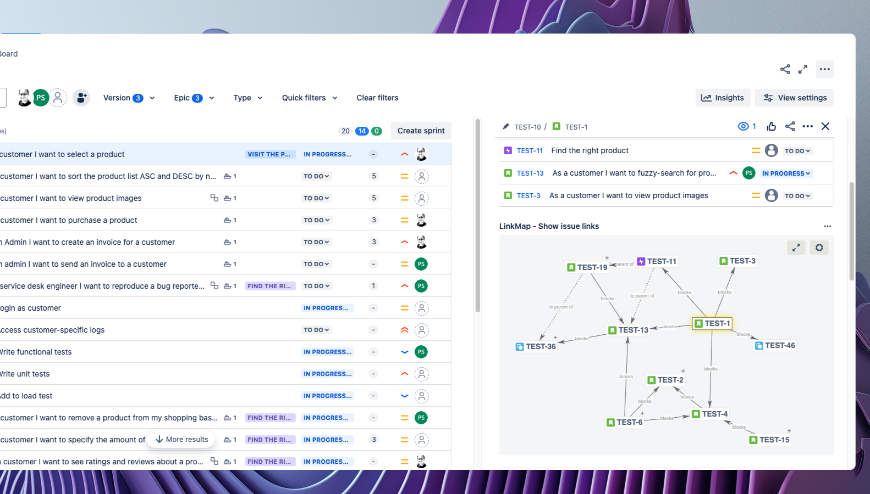Select the TEST-46 node in LinkMap
Screen dimensions: 870x494
[775, 345]
